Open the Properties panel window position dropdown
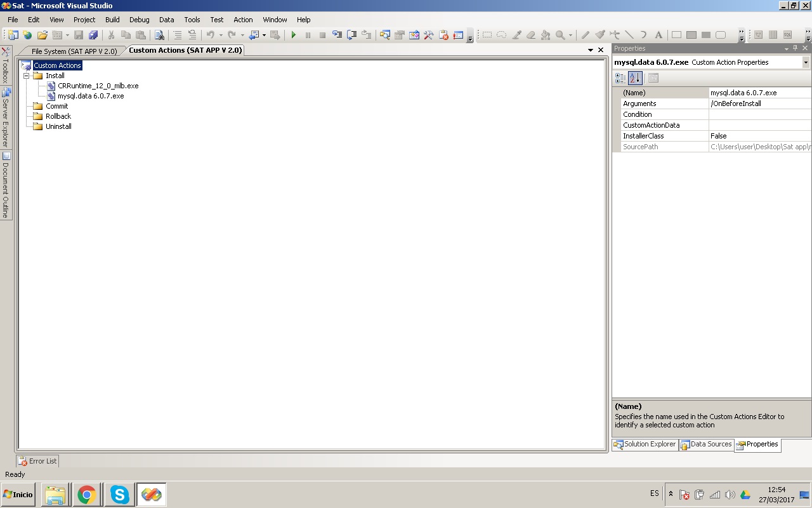 [787, 48]
